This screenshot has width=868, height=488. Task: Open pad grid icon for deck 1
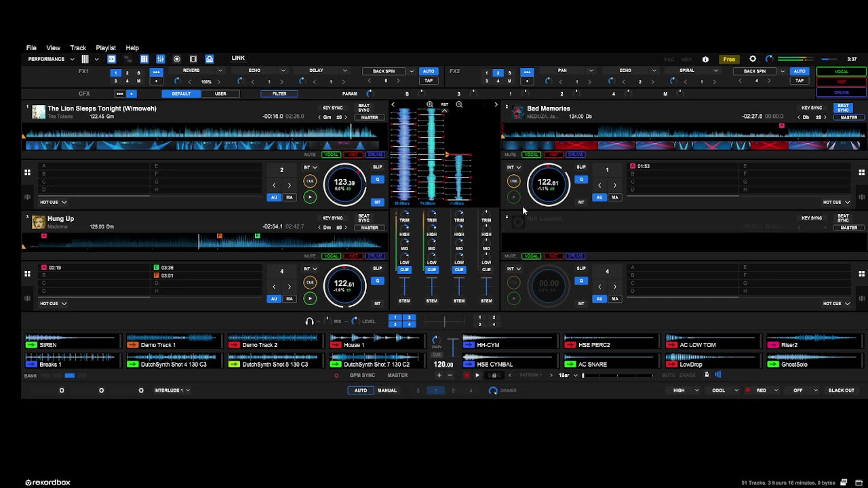click(27, 173)
